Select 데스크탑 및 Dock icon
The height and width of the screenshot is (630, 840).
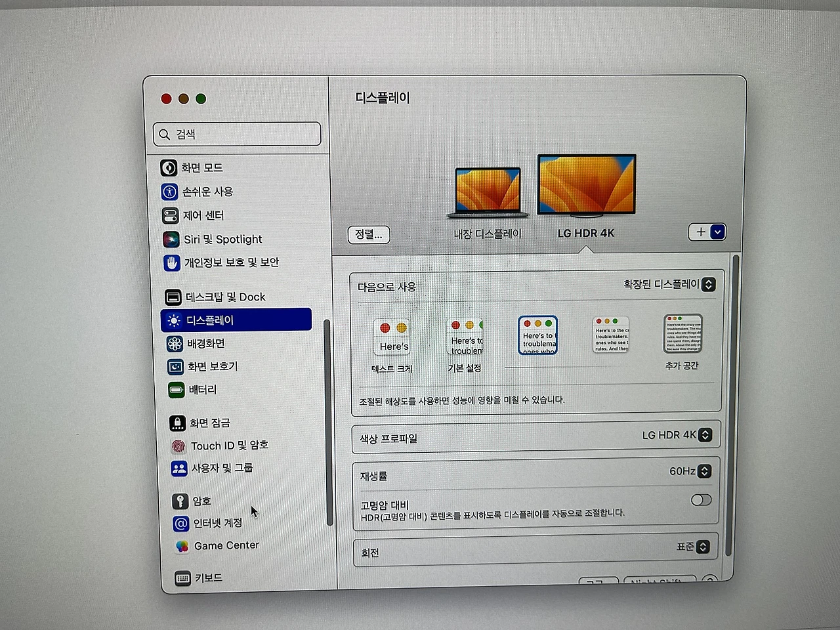(173, 297)
